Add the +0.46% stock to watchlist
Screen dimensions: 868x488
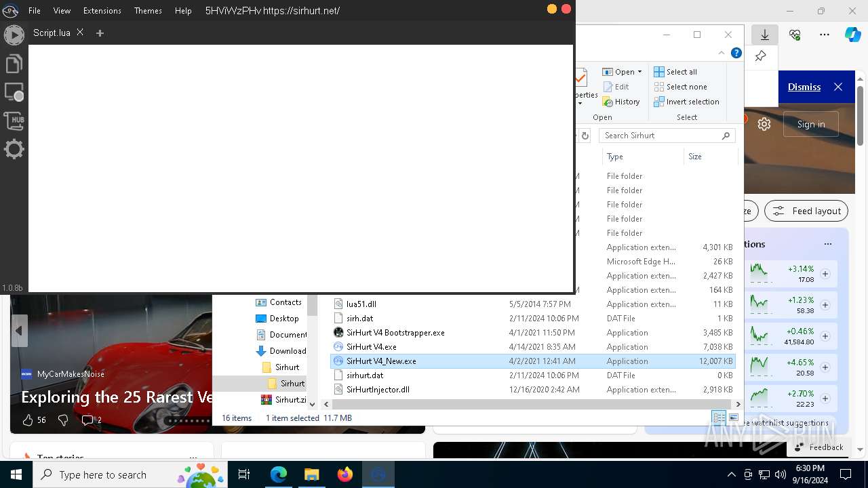825,336
